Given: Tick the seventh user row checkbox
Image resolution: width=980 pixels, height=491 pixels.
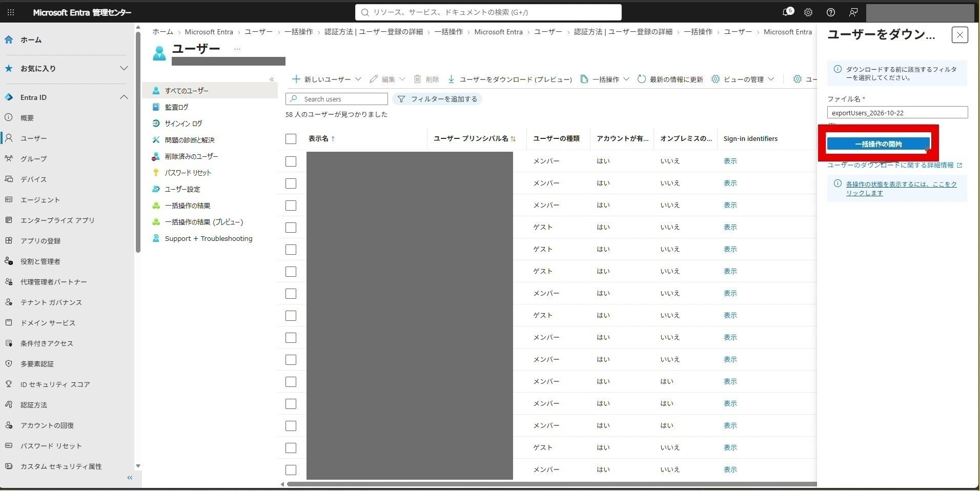Looking at the screenshot, I should 291,294.
